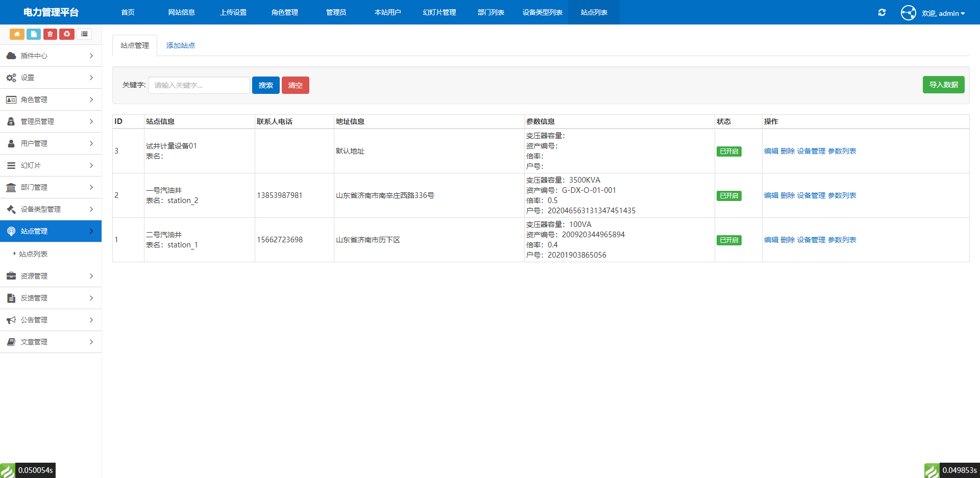Click the bars icon beside 幻灯片
The width and height of the screenshot is (980, 478).
11,165
